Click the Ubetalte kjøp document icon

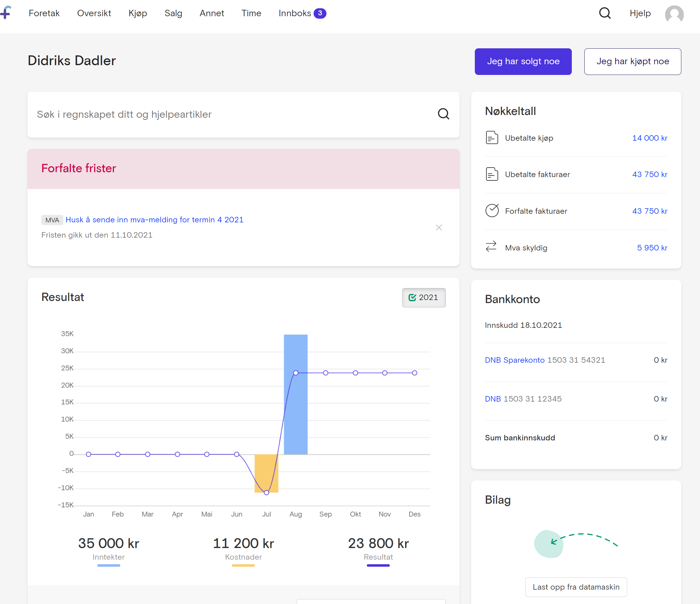point(492,138)
